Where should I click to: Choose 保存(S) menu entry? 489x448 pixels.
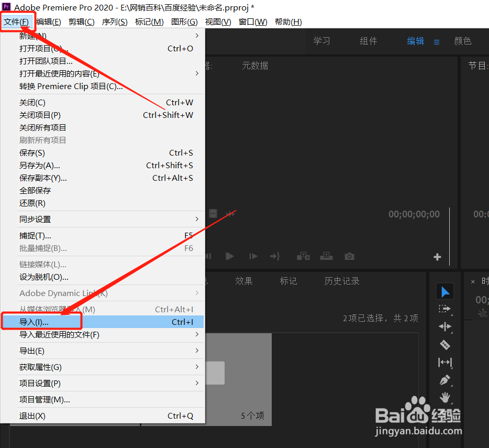[103, 152]
